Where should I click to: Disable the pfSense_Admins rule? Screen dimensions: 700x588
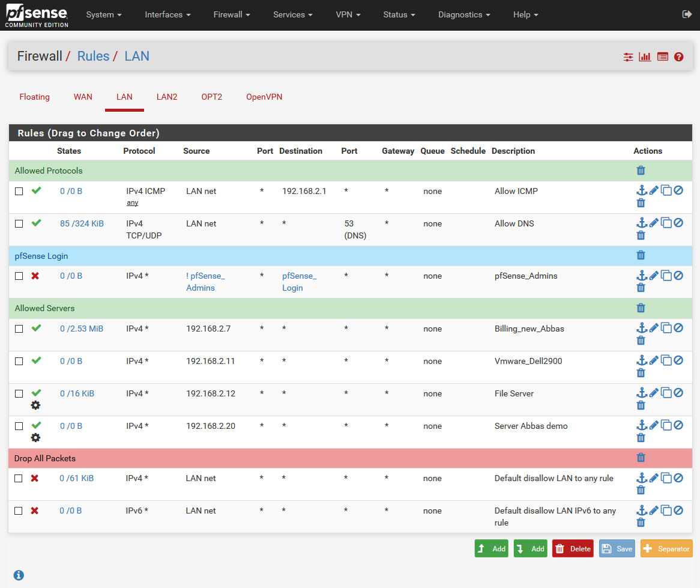pos(678,276)
